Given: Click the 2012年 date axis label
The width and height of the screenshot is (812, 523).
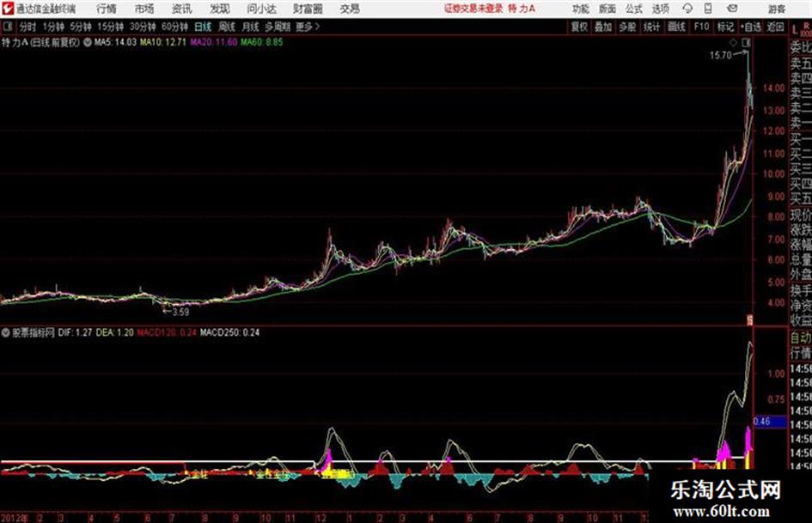Looking at the screenshot, I should 14,518.
